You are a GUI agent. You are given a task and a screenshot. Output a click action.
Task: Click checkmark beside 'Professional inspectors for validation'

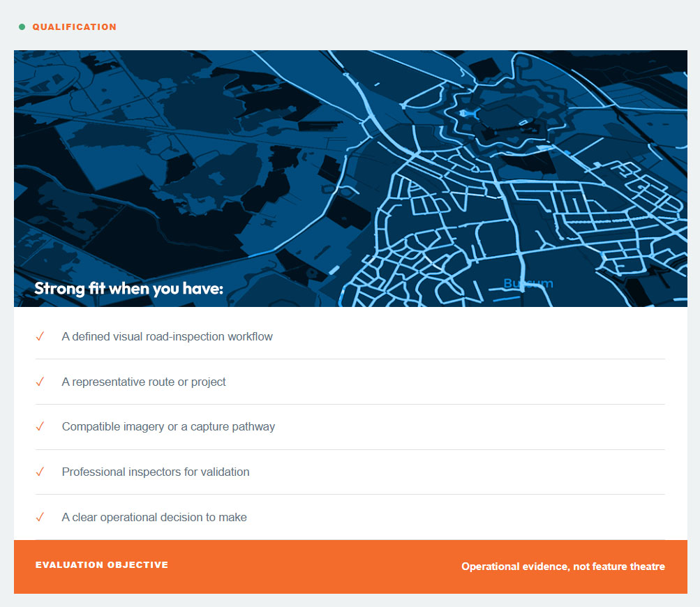point(40,472)
